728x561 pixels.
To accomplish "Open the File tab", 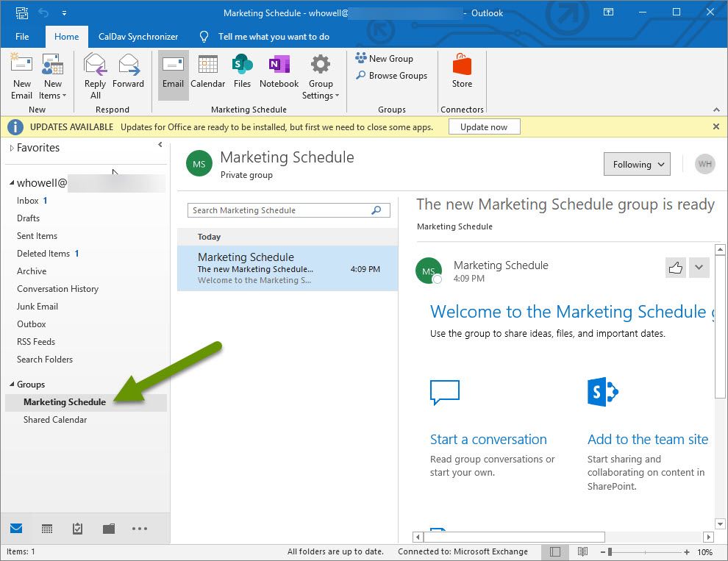I will tap(22, 37).
